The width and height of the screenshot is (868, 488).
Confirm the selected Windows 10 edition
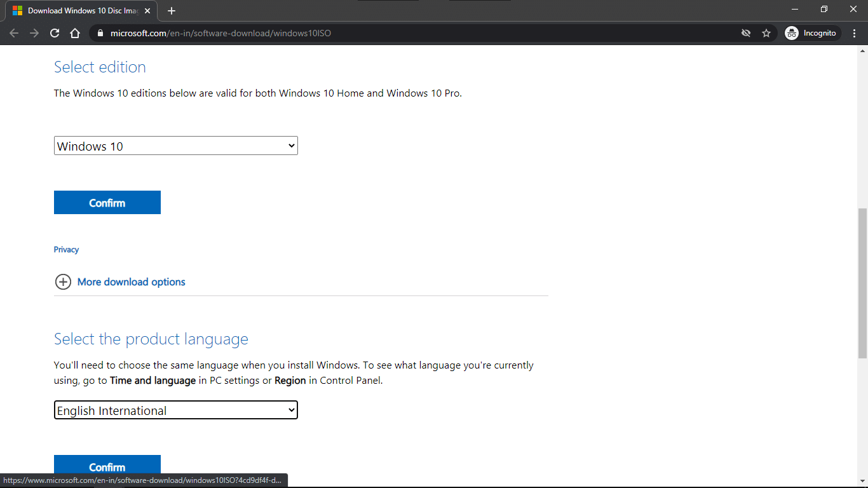pos(107,203)
